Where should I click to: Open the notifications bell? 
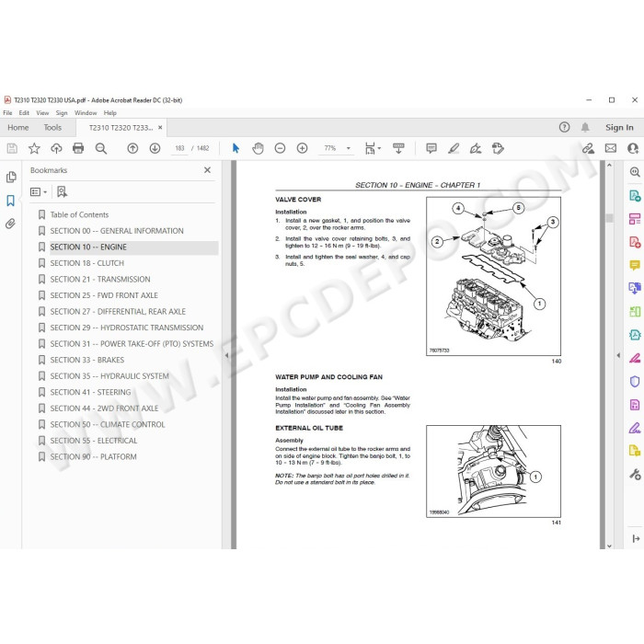click(585, 127)
